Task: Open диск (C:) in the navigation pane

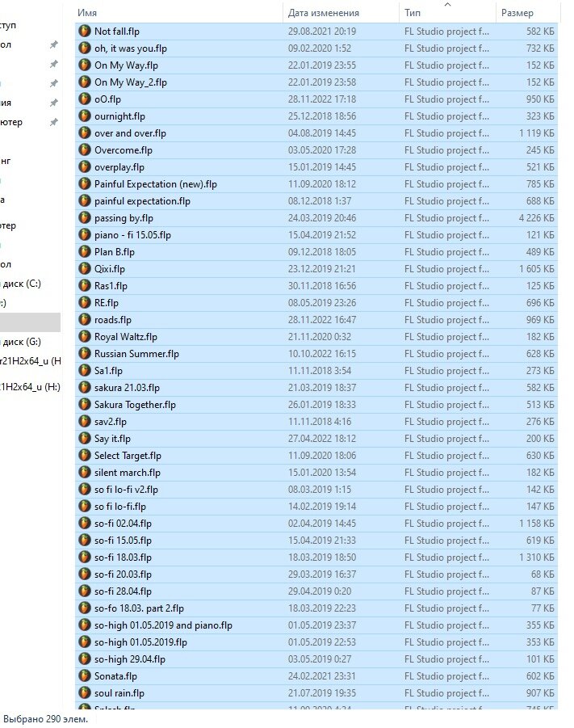Action: 21,284
